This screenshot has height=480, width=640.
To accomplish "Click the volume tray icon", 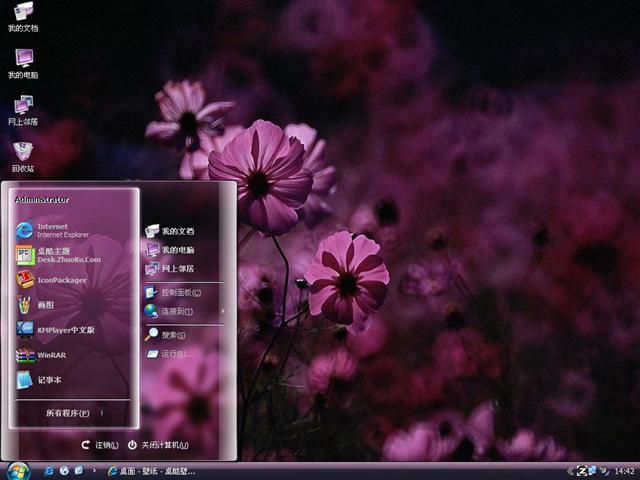I will (604, 471).
